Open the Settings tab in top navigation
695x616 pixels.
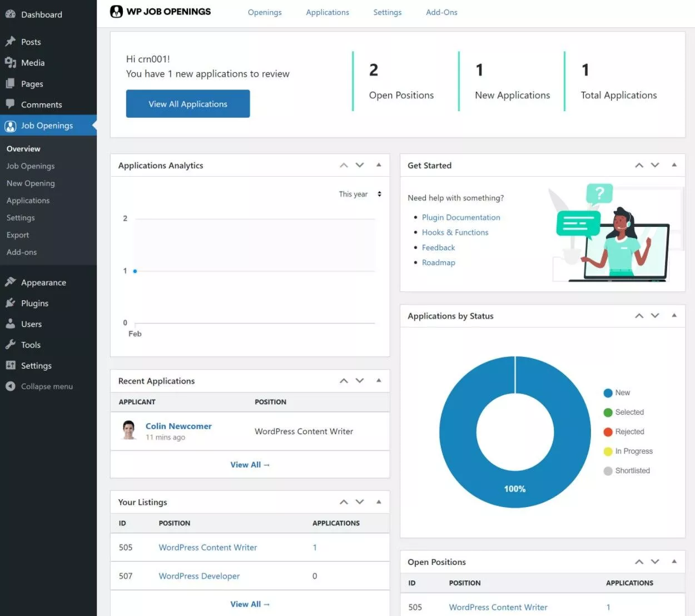388,12
